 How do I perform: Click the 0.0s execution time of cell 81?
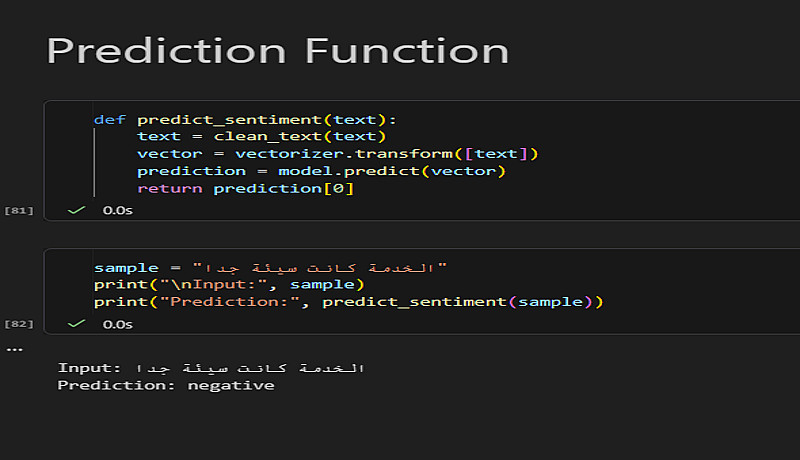[118, 211]
